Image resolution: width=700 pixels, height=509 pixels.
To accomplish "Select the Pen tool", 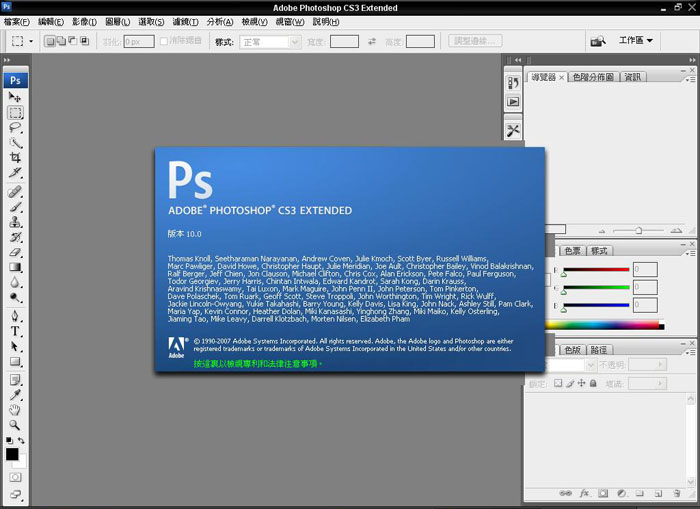I will (x=15, y=316).
